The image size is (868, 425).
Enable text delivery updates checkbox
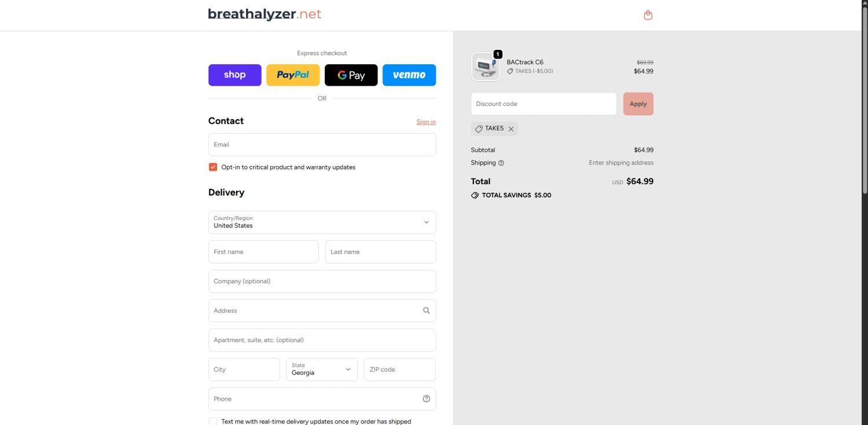tap(213, 422)
